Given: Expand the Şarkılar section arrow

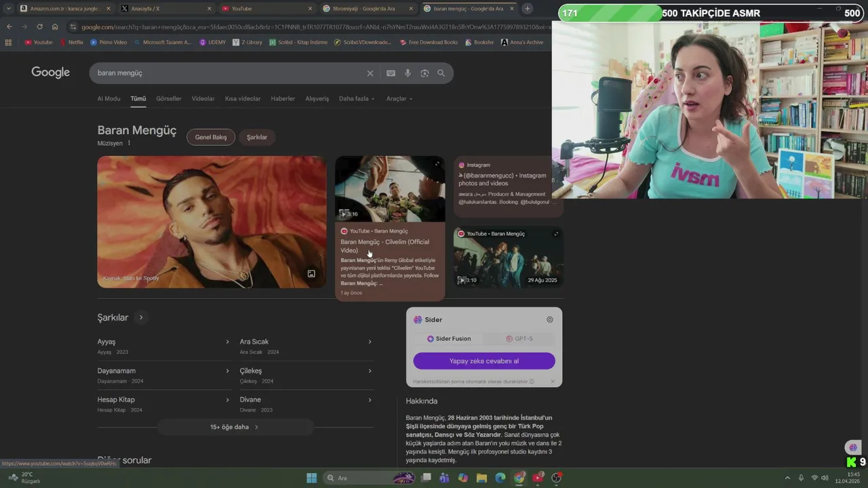Looking at the screenshot, I should 141,317.
